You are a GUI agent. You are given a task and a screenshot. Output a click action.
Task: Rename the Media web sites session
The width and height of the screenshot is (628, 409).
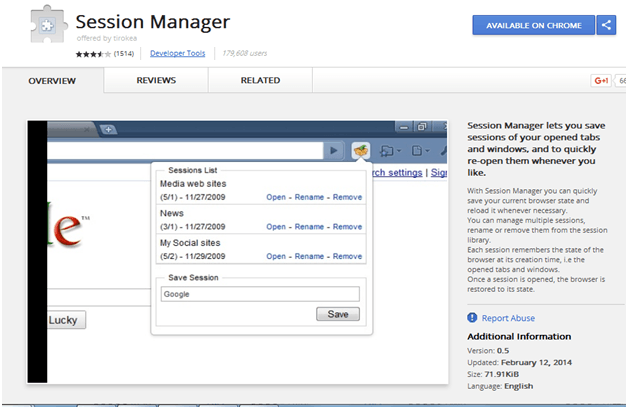[309, 197]
